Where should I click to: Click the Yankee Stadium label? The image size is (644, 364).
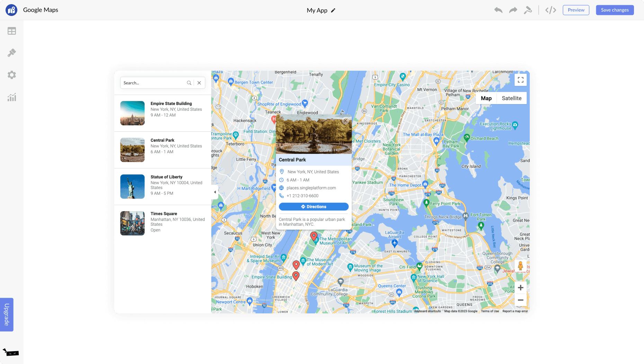point(367,183)
